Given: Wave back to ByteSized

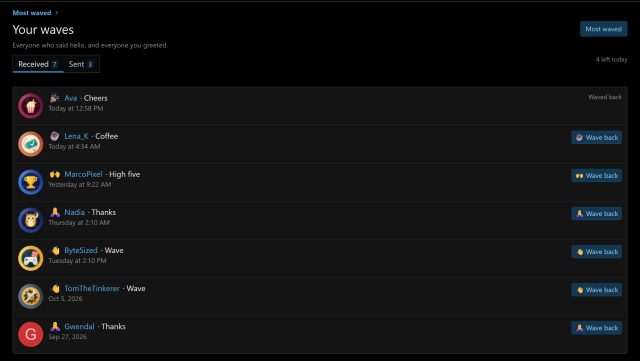Looking at the screenshot, I should pos(596,252).
